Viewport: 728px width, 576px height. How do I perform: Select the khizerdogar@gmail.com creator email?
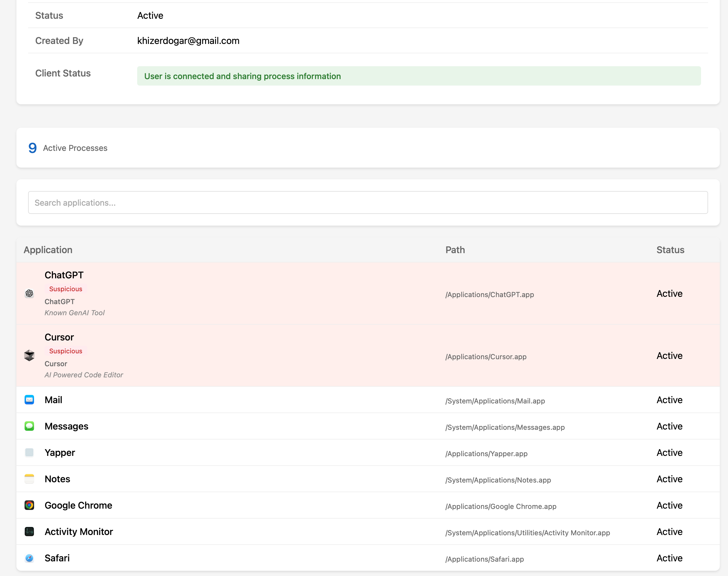point(188,41)
